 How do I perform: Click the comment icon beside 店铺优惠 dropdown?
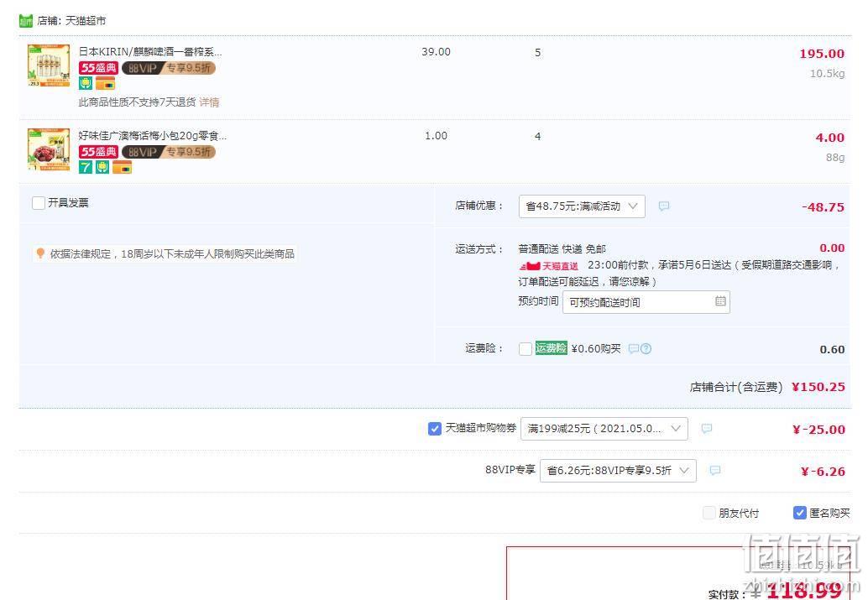[664, 206]
